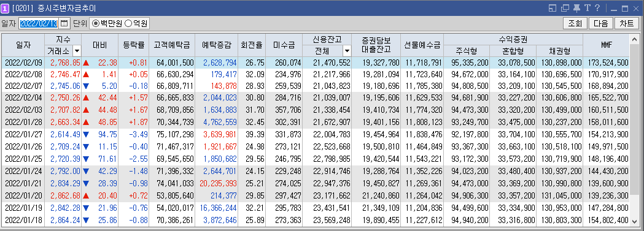The height and width of the screenshot is (231, 644).
Task: Pin the window with the pushpin icon
Action: [x=576, y=8]
